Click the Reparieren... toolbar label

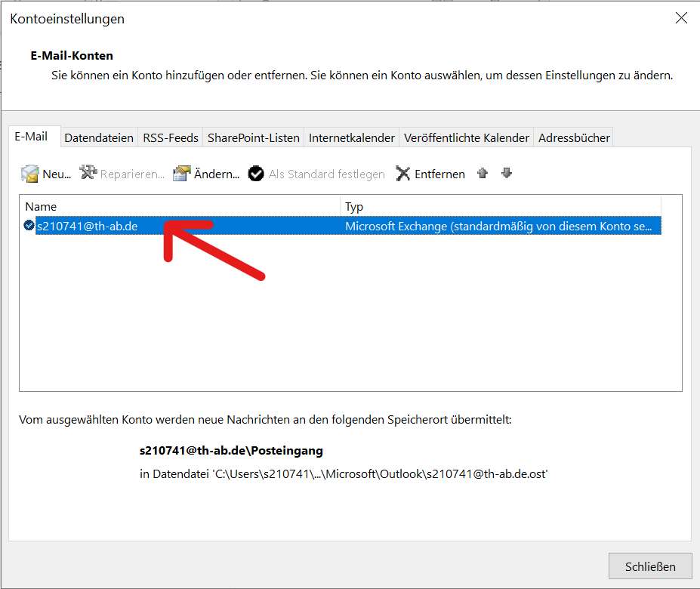click(132, 174)
